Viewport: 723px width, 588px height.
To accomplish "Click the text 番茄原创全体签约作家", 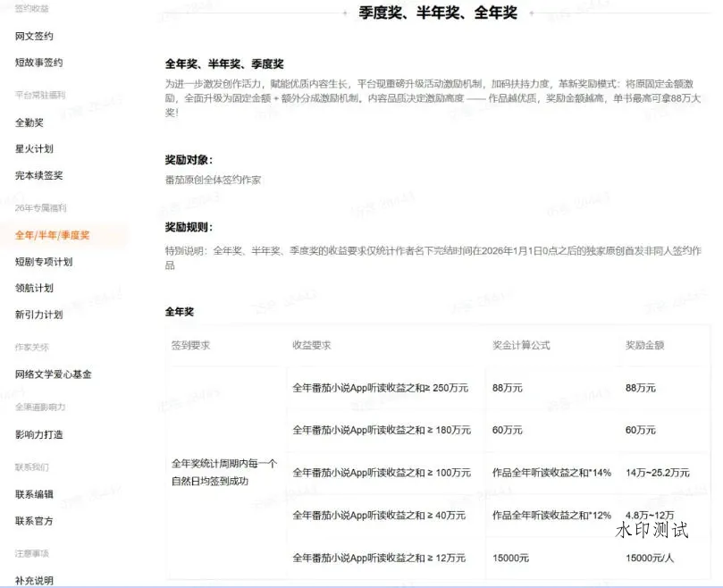I will point(213,180).
